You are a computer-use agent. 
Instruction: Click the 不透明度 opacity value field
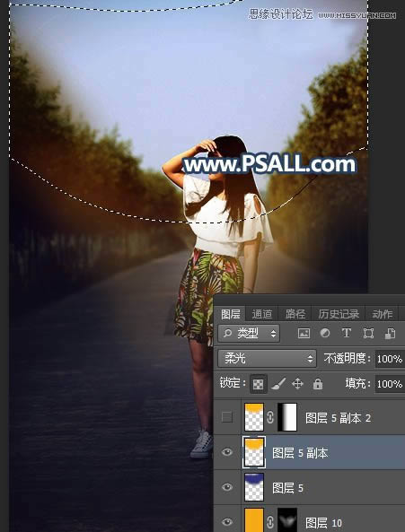pyautogui.click(x=390, y=359)
